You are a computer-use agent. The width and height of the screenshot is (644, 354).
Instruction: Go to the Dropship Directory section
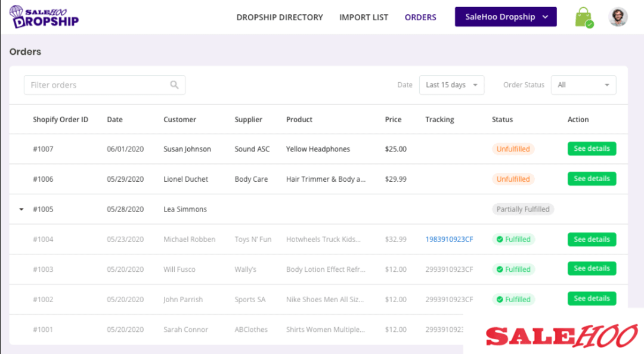(280, 17)
